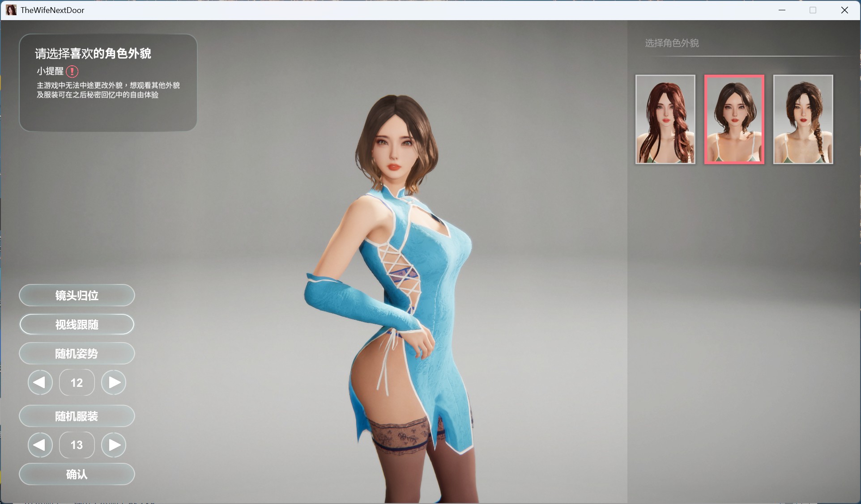The image size is (861, 504).
Task: Click the previous outfit arrow beside number 13
Action: point(40,445)
